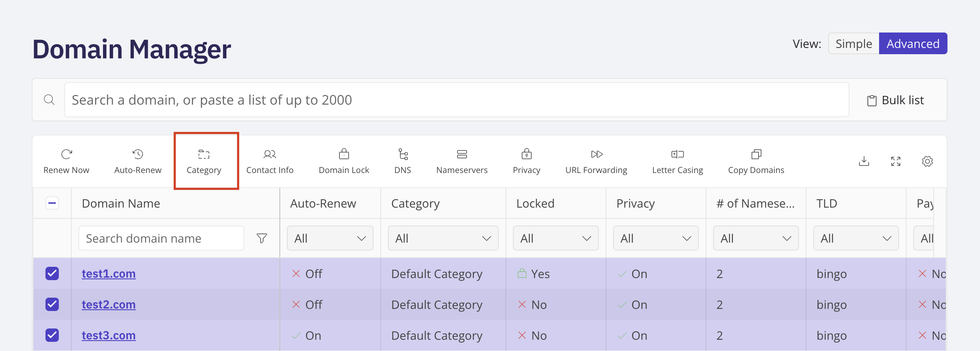Click the Renew Now toolbar icon
The image size is (980, 351).
tap(66, 161)
